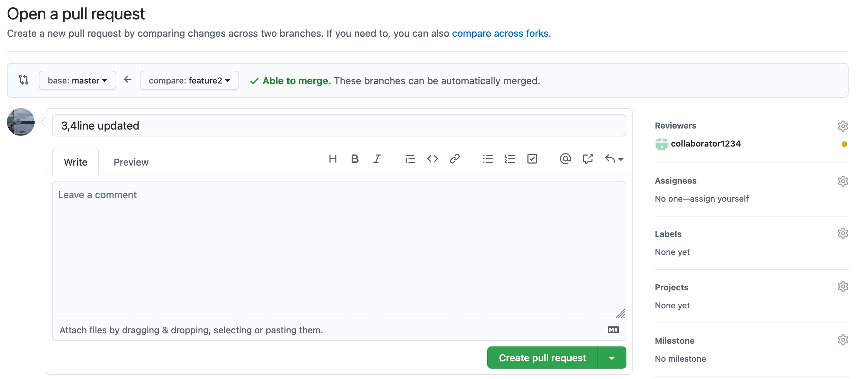
Task: Click the pull request title field
Action: pos(338,126)
